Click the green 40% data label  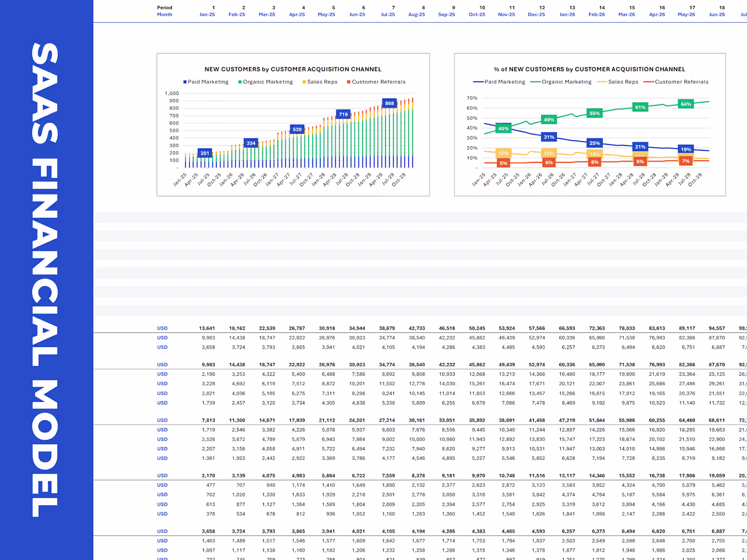pyautogui.click(x=503, y=129)
